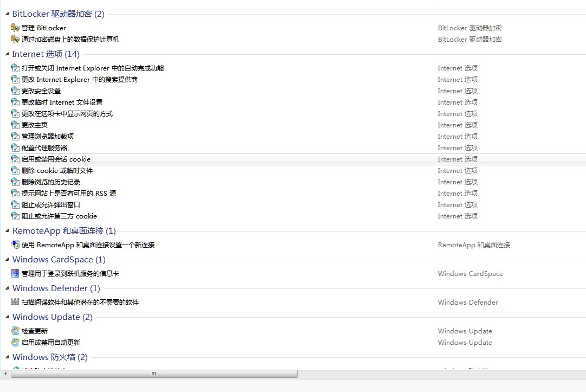Click the icon beside 阻止或允许第三方 cookie
The width and height of the screenshot is (586, 392).
(x=15, y=216)
